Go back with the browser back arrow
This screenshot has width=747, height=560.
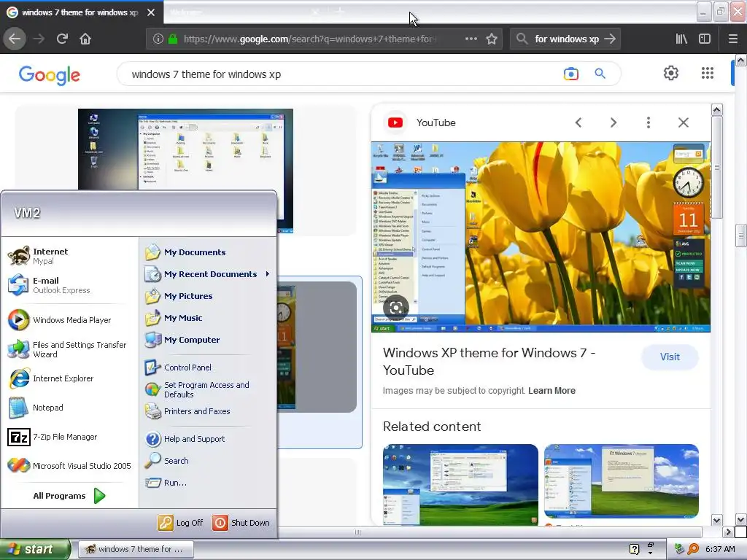pyautogui.click(x=15, y=39)
